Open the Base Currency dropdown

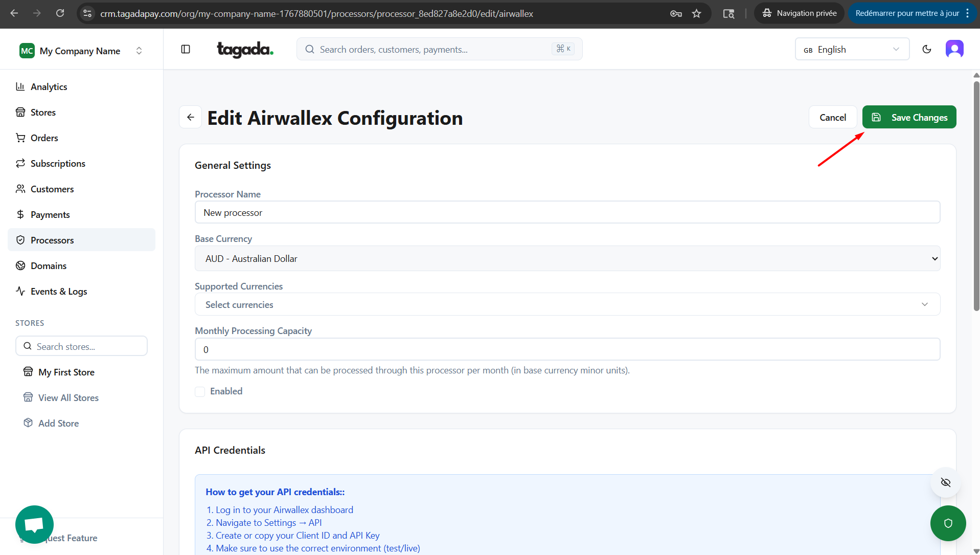(567, 259)
